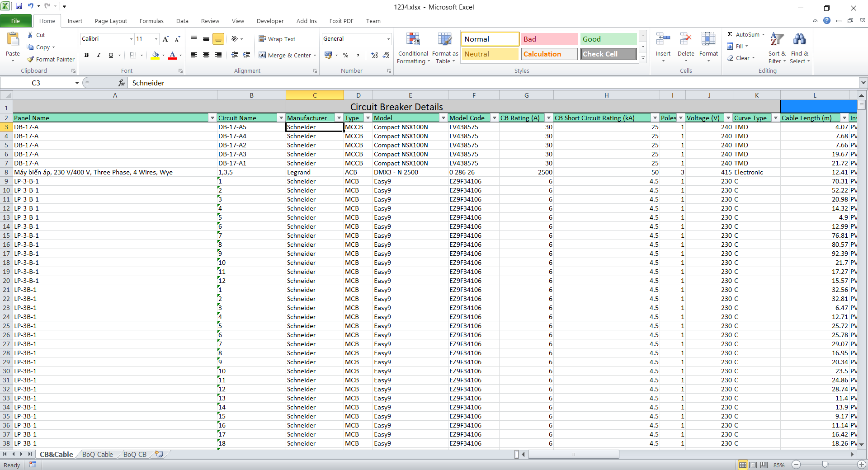Click the Insert cells icon
Viewport: 868px width, 470px height.
click(663, 39)
